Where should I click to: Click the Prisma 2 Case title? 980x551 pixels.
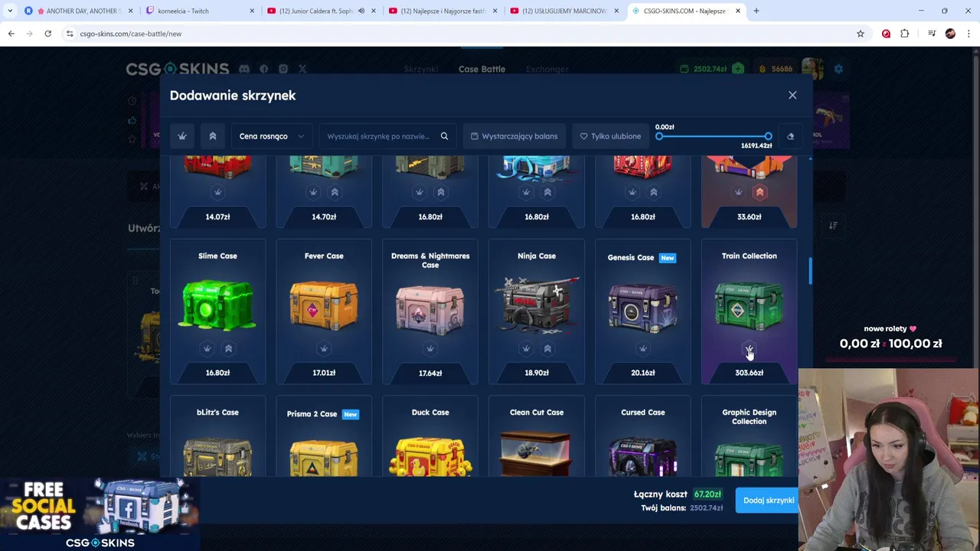pyautogui.click(x=312, y=414)
